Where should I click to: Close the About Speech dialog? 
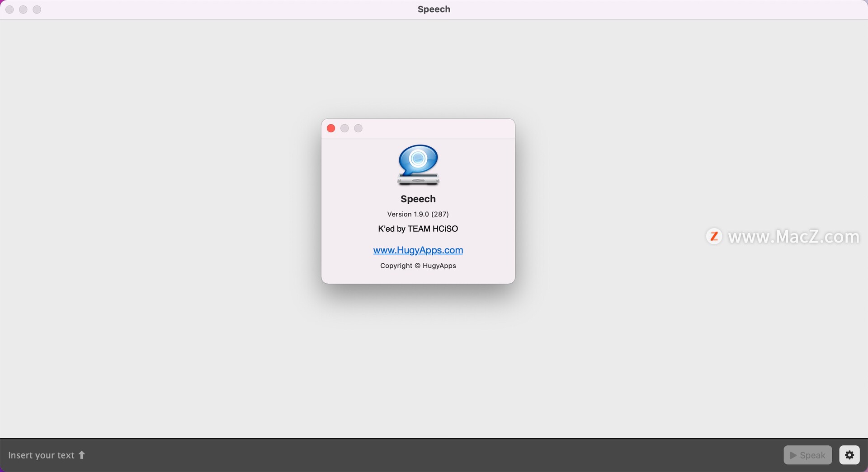(331, 128)
